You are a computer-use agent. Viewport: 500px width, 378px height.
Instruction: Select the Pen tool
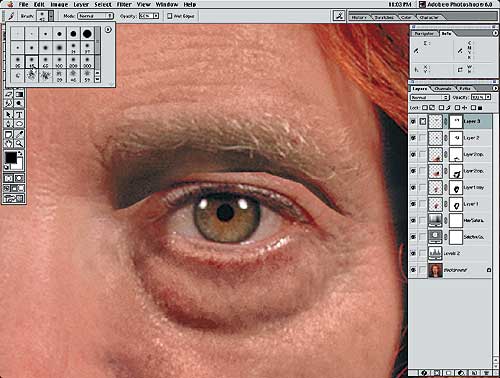[9, 124]
